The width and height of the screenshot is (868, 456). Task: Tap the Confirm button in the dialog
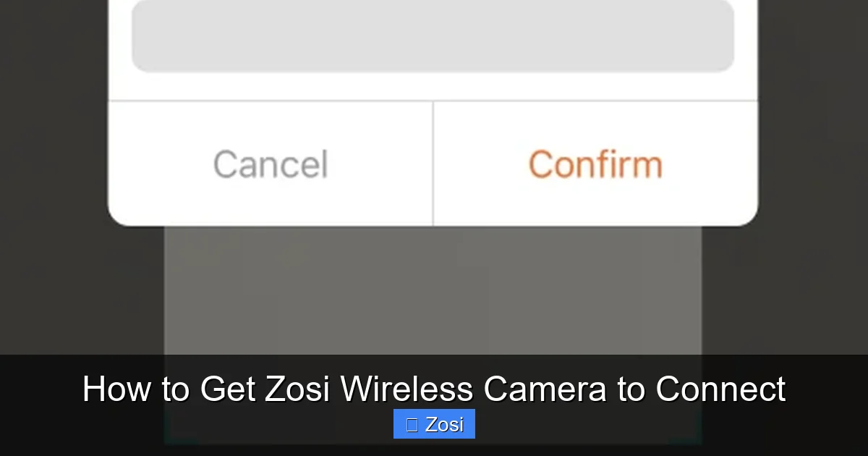pyautogui.click(x=595, y=164)
